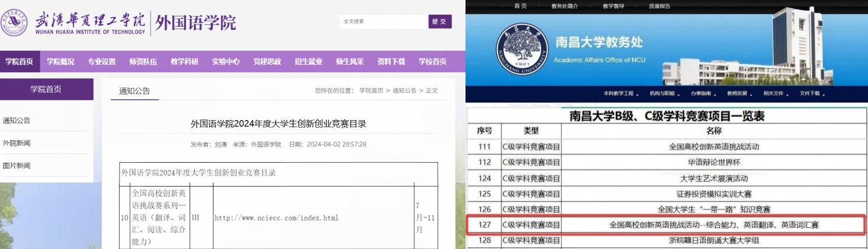Expand the 相关文件 dropdown menu
This screenshot has height=249, width=868.
coord(776,93)
